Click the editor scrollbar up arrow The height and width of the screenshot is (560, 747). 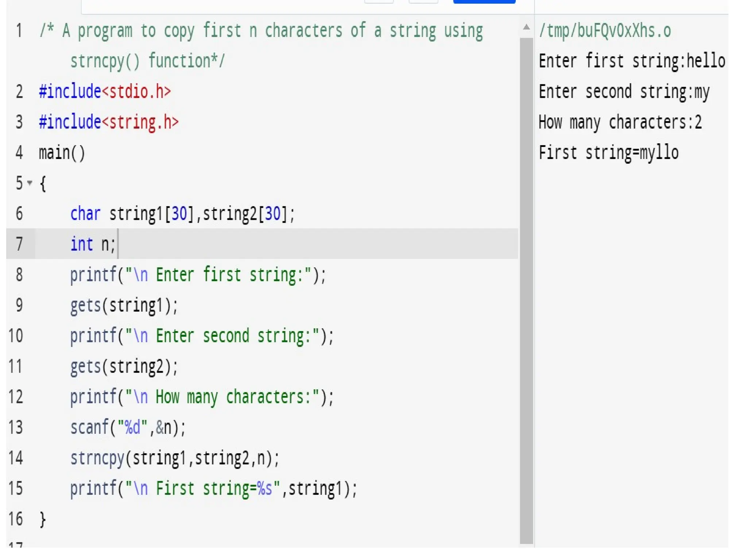(x=526, y=27)
